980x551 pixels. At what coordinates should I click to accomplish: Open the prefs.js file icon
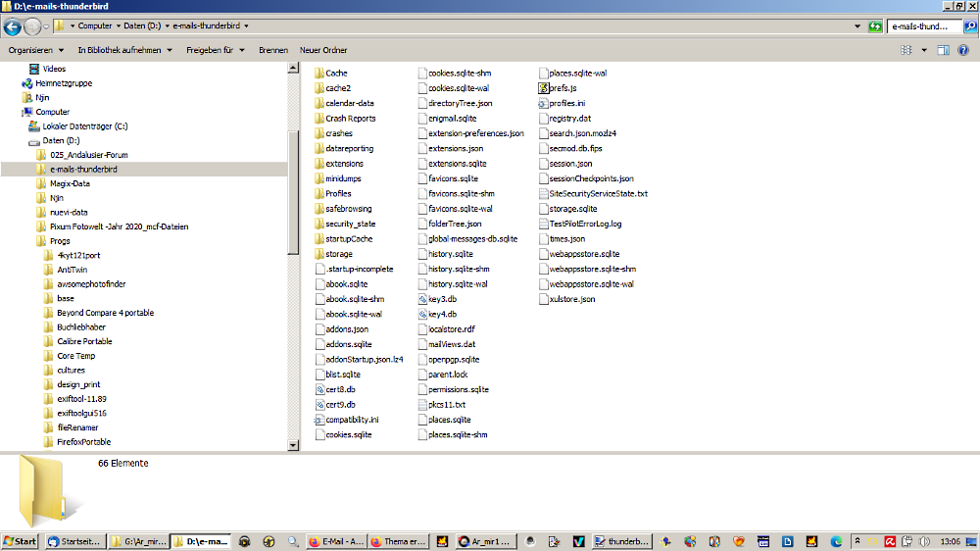[x=543, y=88]
